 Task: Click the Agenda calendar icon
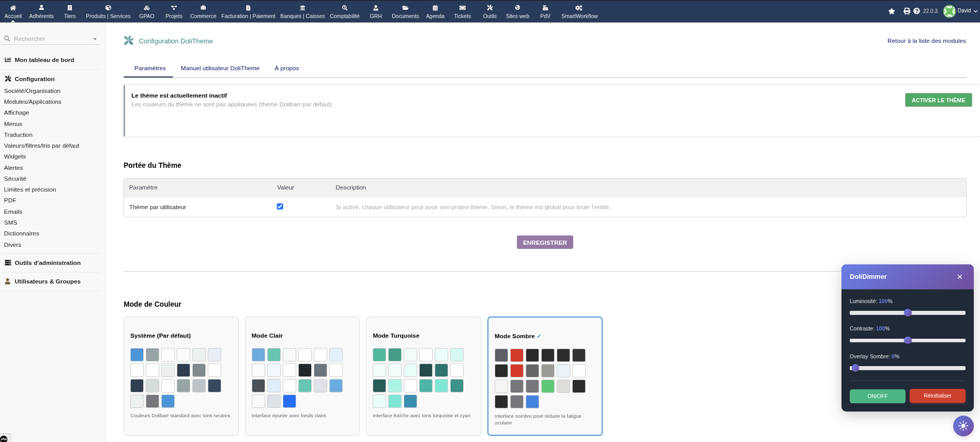[x=435, y=8]
